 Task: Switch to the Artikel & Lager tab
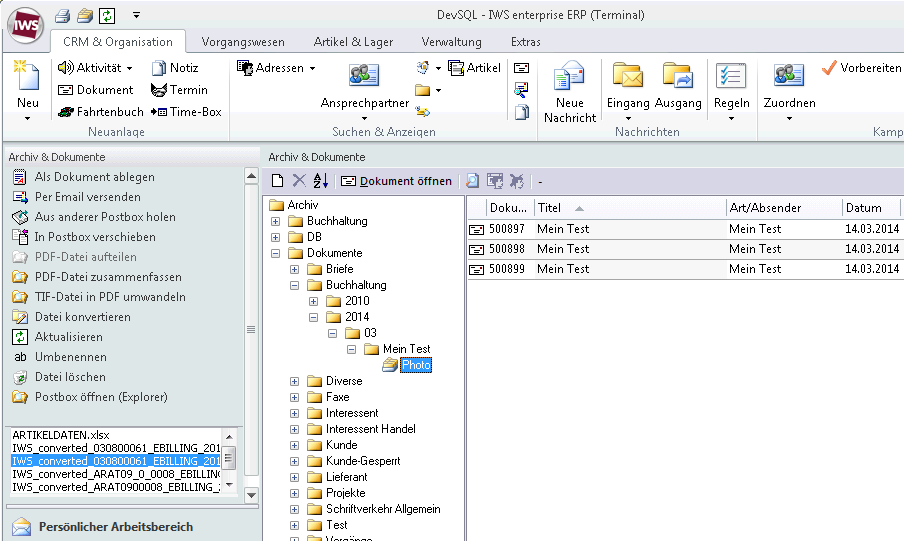coord(353,42)
